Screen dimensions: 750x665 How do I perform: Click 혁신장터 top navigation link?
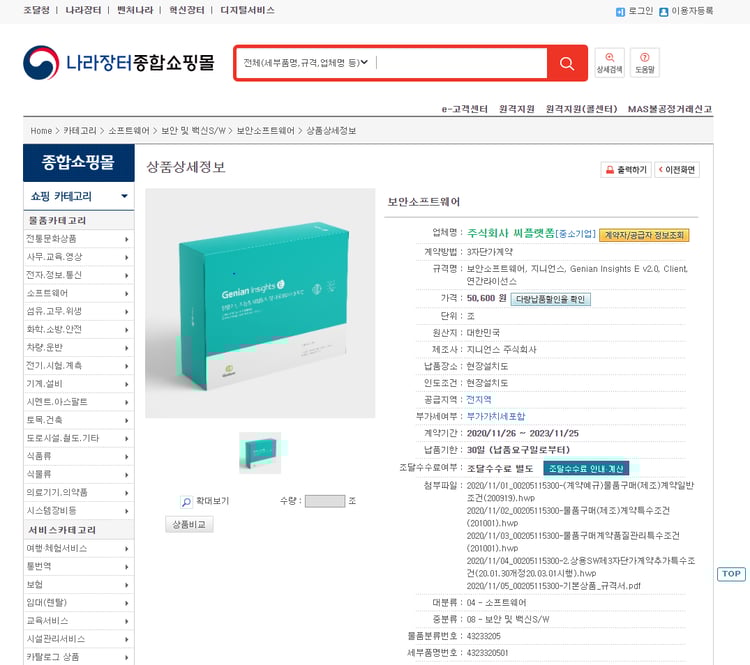click(x=187, y=10)
